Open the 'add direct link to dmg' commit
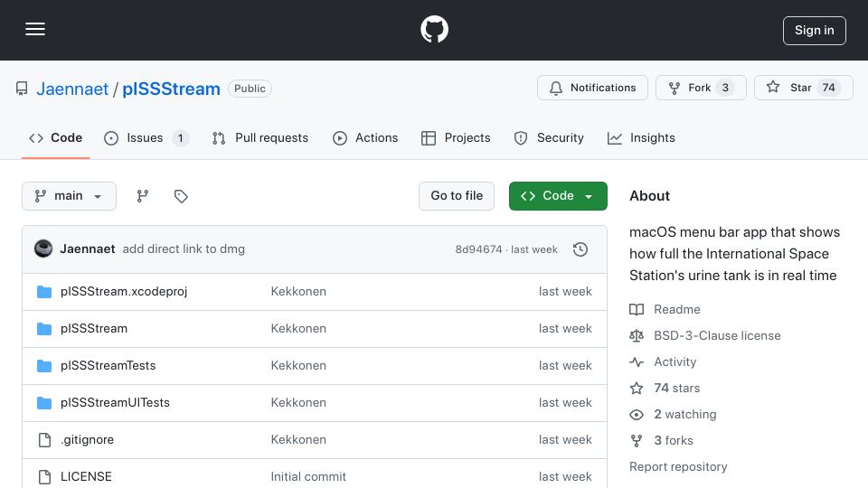 (184, 249)
